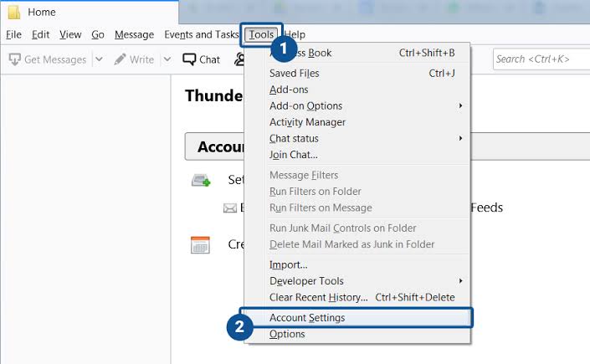The image size is (590, 364).
Task: Select Address Book menu entry
Action: point(357,53)
